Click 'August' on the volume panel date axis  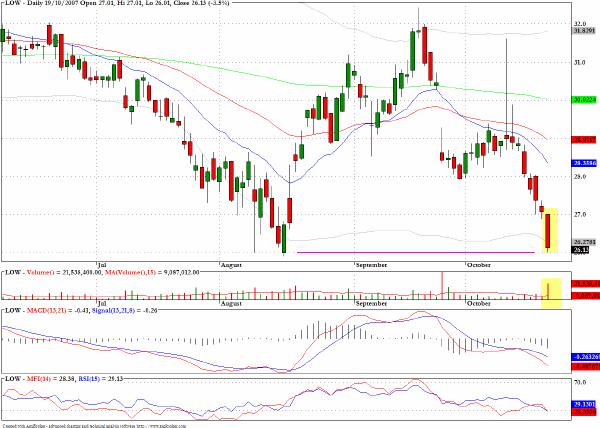232,303
